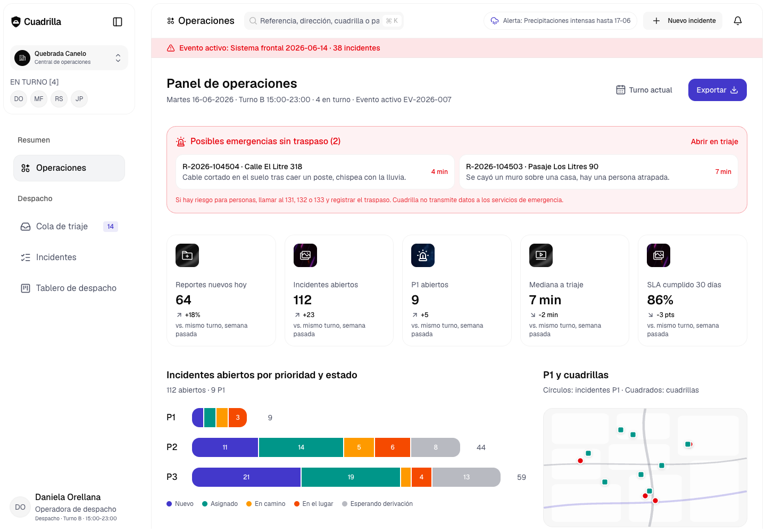Click the P2 En camino segment showing 5
Viewport: 766px width, 532px height.
pyautogui.click(x=359, y=447)
